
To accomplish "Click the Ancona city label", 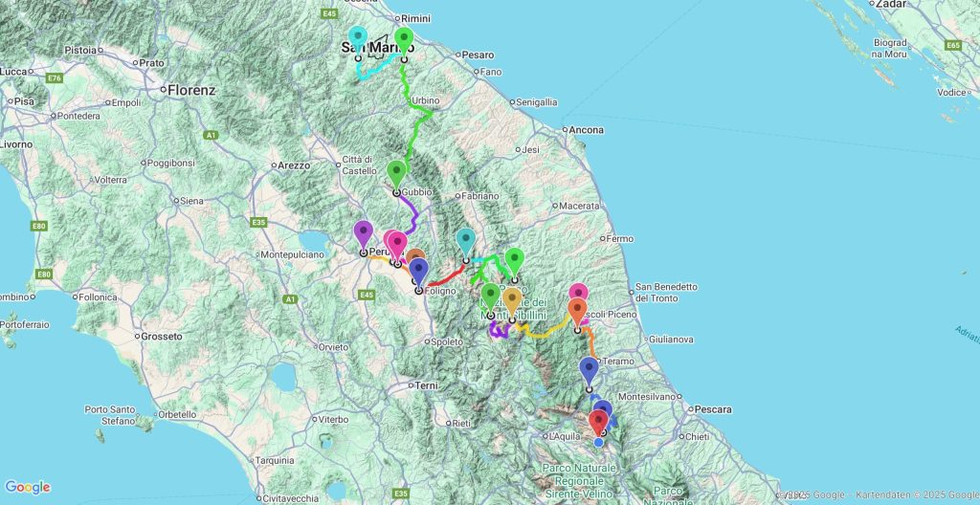I will (x=589, y=130).
